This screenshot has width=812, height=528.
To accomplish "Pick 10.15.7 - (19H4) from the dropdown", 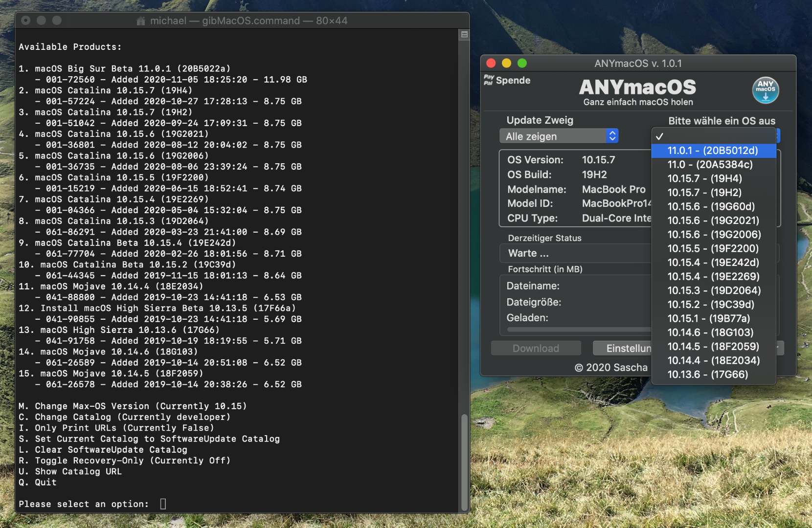I will coord(704,178).
